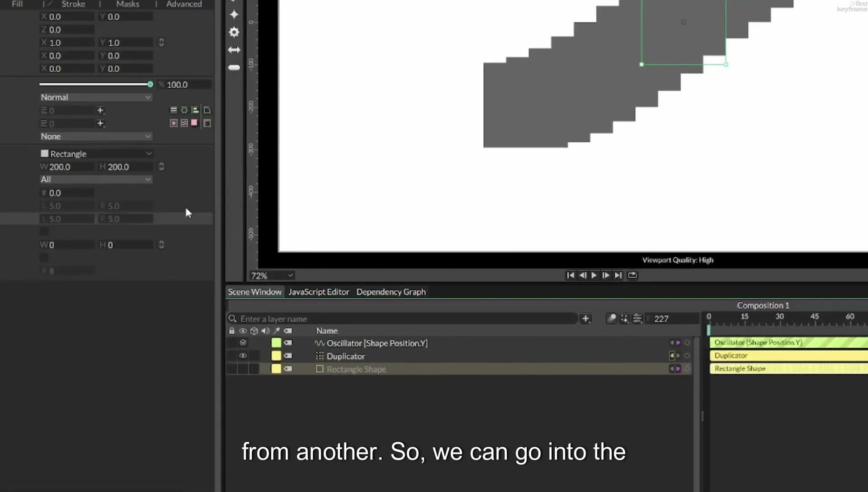Select the Duplicator layer
The width and height of the screenshot is (868, 492).
(x=345, y=356)
